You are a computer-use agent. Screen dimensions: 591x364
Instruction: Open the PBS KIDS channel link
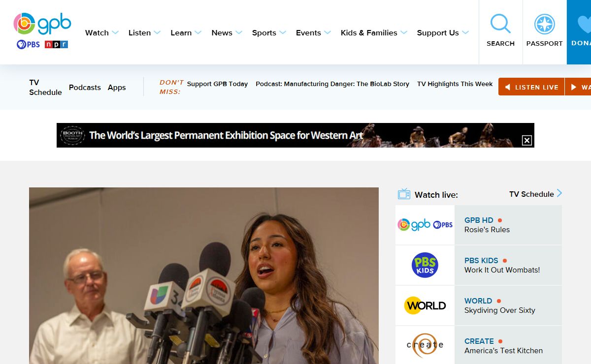pos(481,261)
